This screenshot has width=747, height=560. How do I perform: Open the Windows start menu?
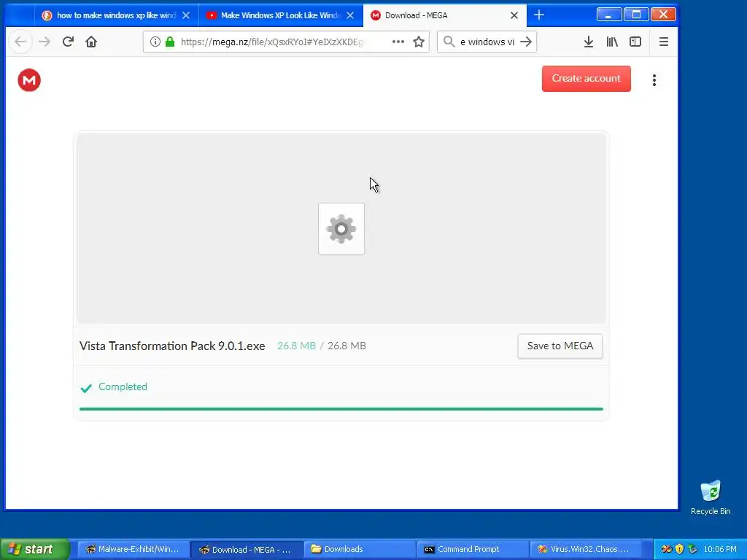pos(35,549)
